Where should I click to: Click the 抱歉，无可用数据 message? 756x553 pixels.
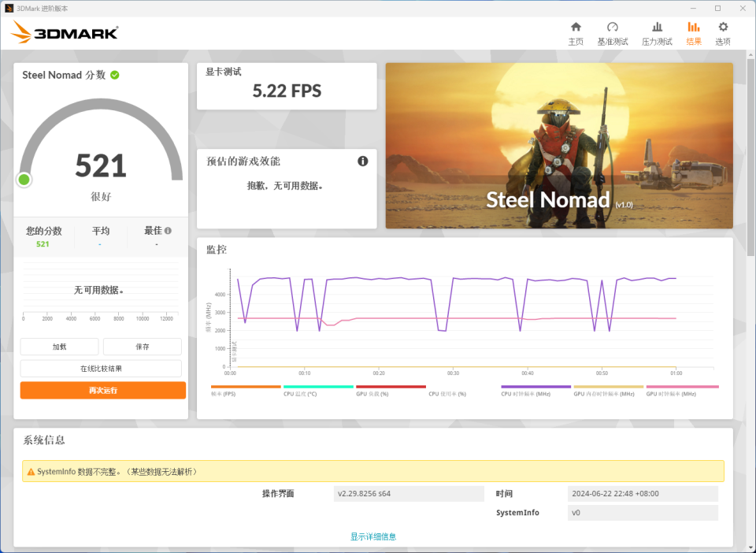point(285,186)
